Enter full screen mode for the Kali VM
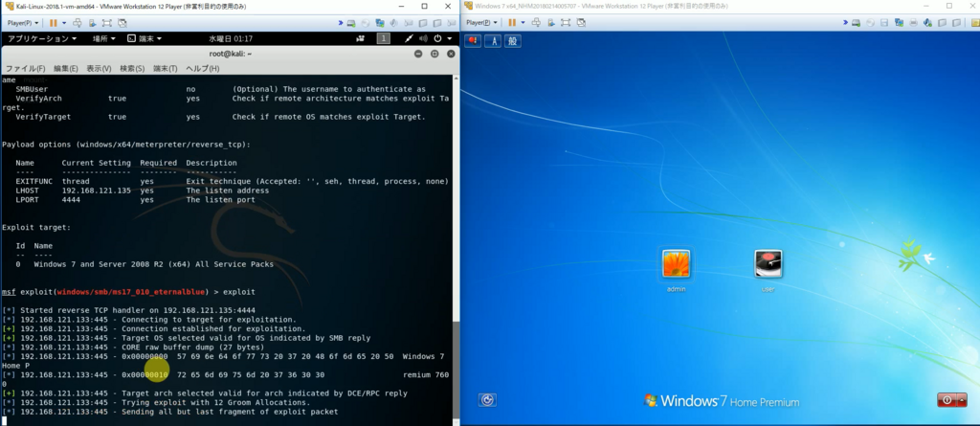980x426 pixels. tap(107, 23)
